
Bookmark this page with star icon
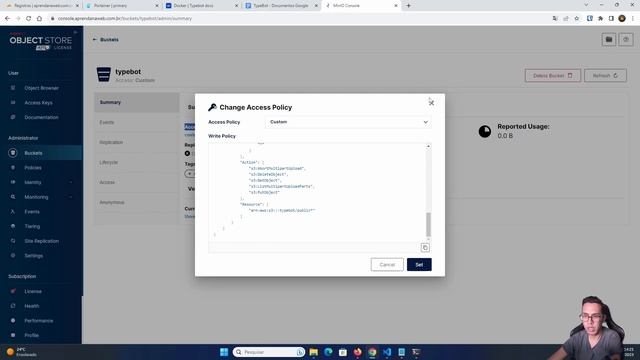(x=576, y=18)
